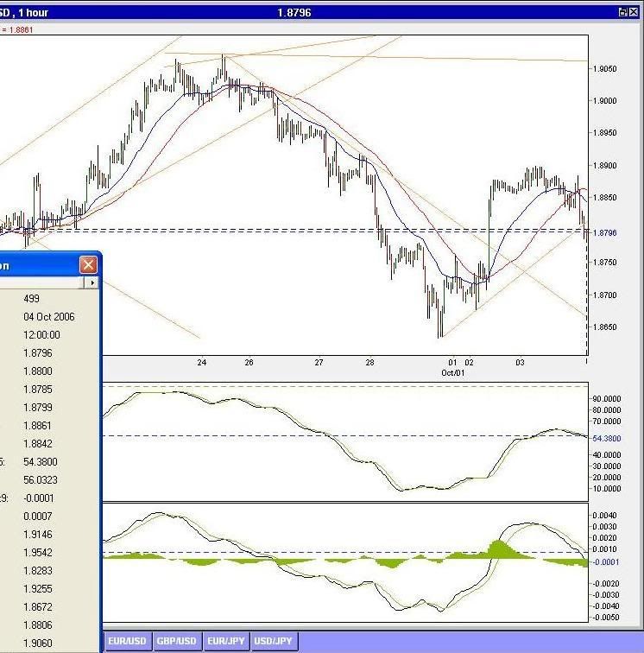This screenshot has width=644, height=653.
Task: Click the panel scroll right arrow
Action: click(x=92, y=282)
